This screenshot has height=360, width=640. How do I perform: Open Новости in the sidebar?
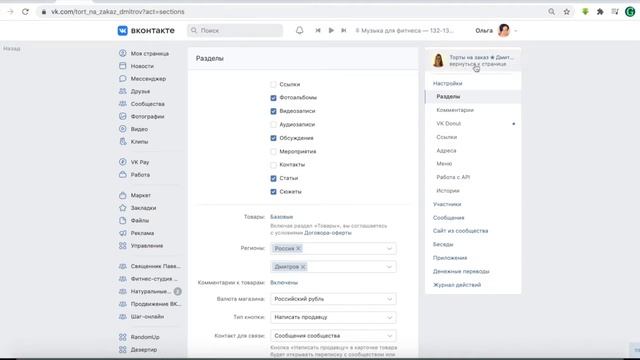point(142,66)
